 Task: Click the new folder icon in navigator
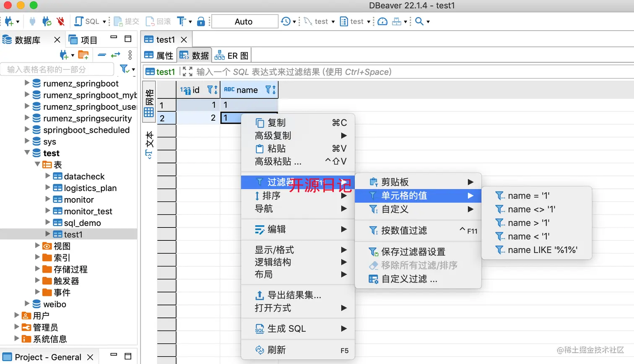tap(83, 55)
